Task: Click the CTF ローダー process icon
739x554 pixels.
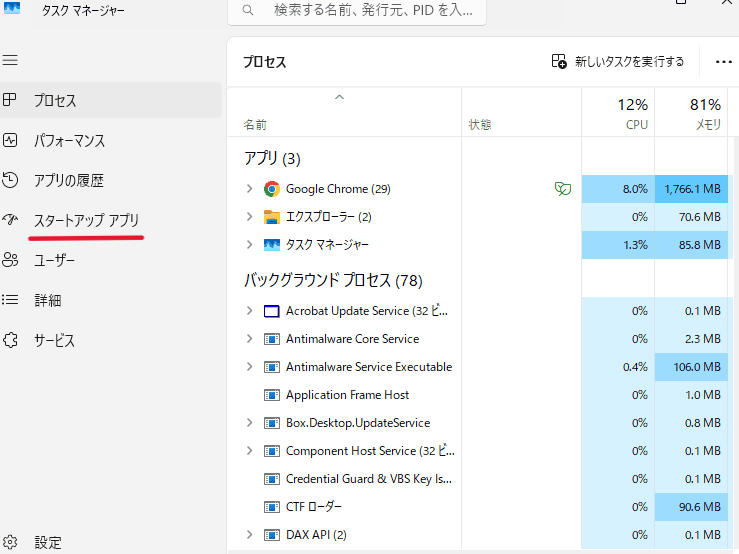Action: click(271, 507)
